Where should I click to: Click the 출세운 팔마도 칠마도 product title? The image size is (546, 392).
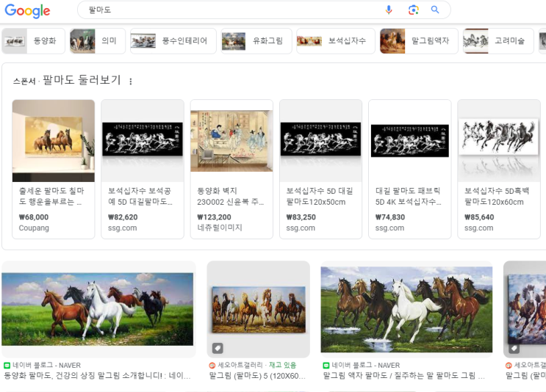pyautogui.click(x=51, y=196)
